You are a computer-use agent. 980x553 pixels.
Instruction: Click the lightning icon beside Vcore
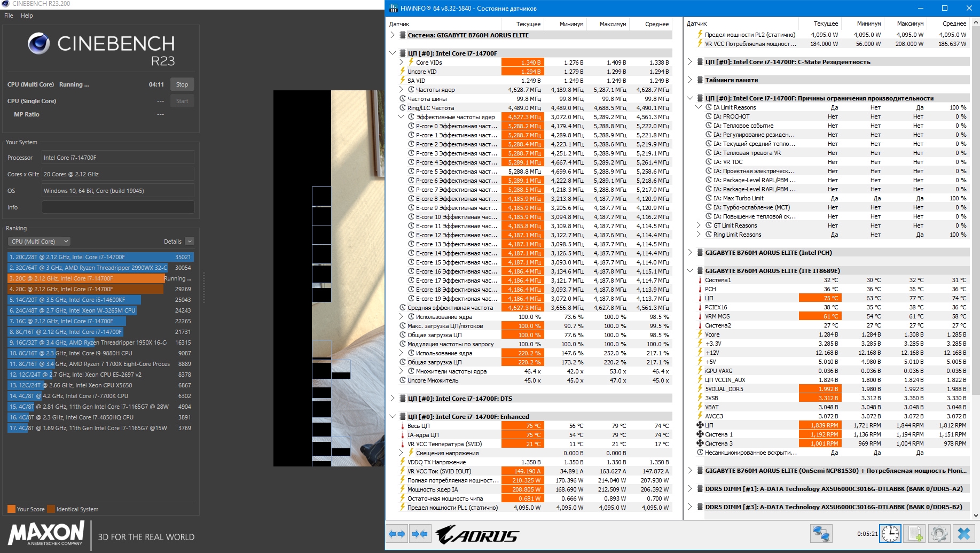700,334
